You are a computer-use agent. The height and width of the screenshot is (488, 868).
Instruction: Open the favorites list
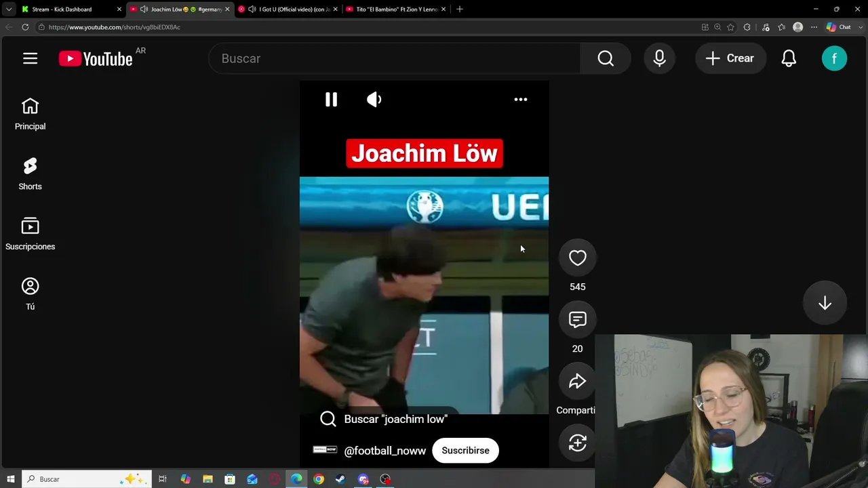click(781, 27)
